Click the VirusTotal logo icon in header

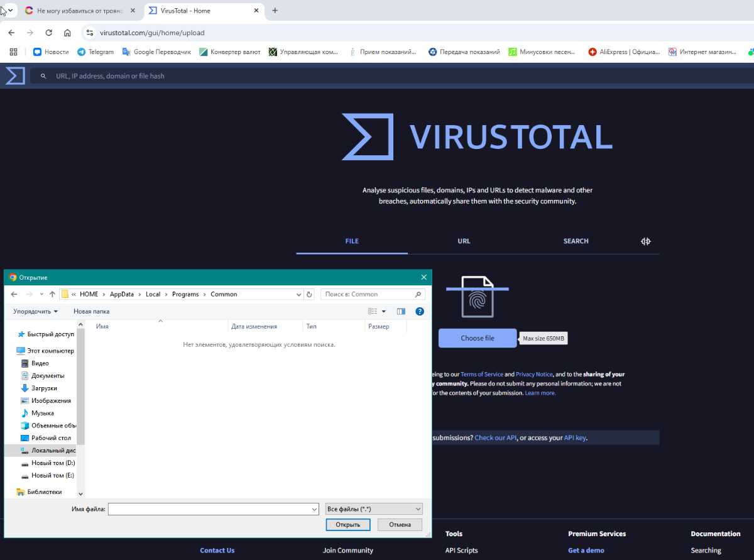pyautogui.click(x=15, y=75)
